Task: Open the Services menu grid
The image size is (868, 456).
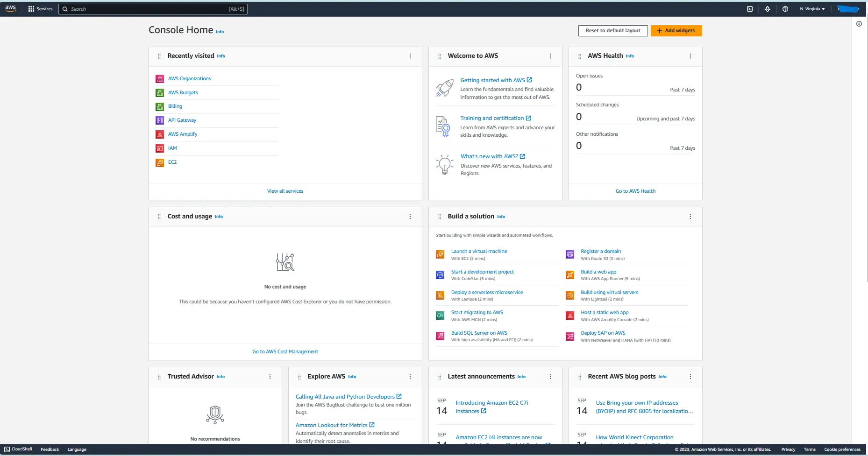Action: 40,9
